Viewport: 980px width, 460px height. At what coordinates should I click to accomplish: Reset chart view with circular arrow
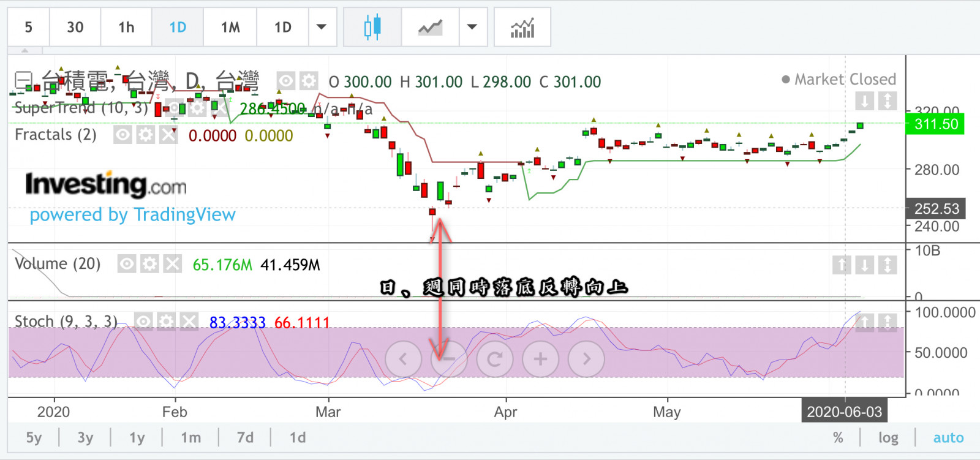494,359
